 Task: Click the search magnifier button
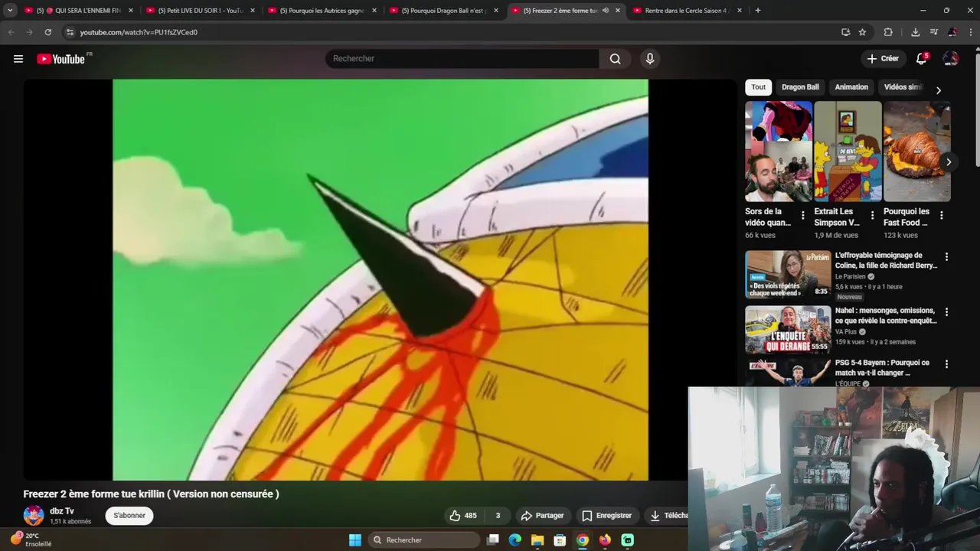click(x=616, y=59)
